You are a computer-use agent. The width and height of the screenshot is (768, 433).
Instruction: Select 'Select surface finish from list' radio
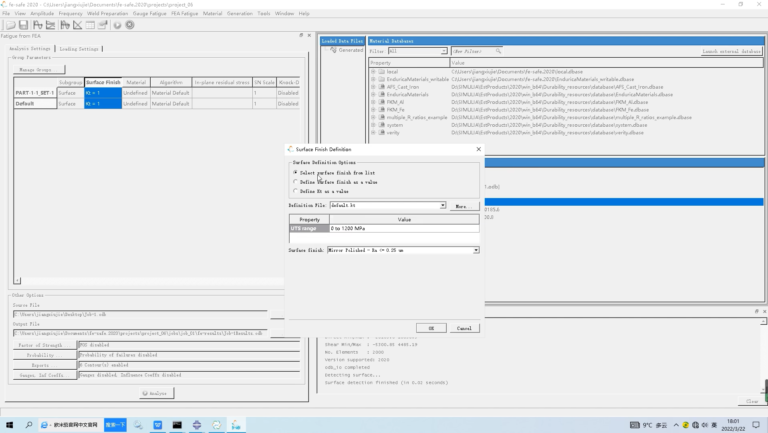click(x=295, y=172)
